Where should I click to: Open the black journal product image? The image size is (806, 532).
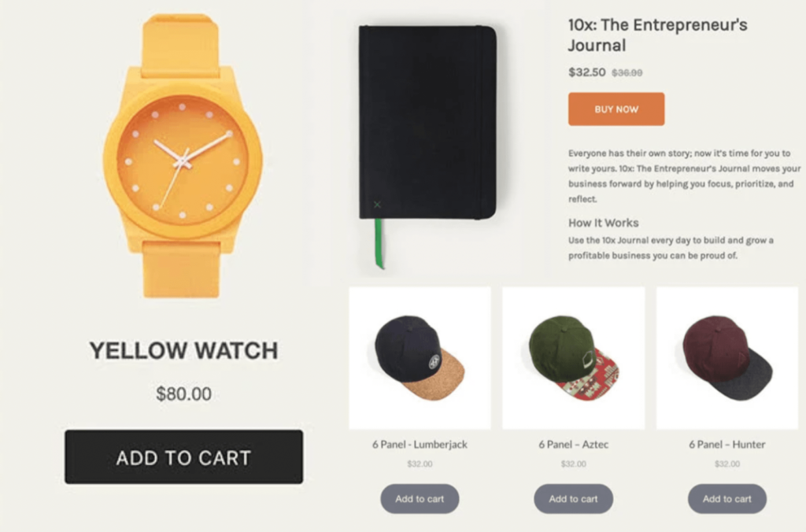coord(427,146)
